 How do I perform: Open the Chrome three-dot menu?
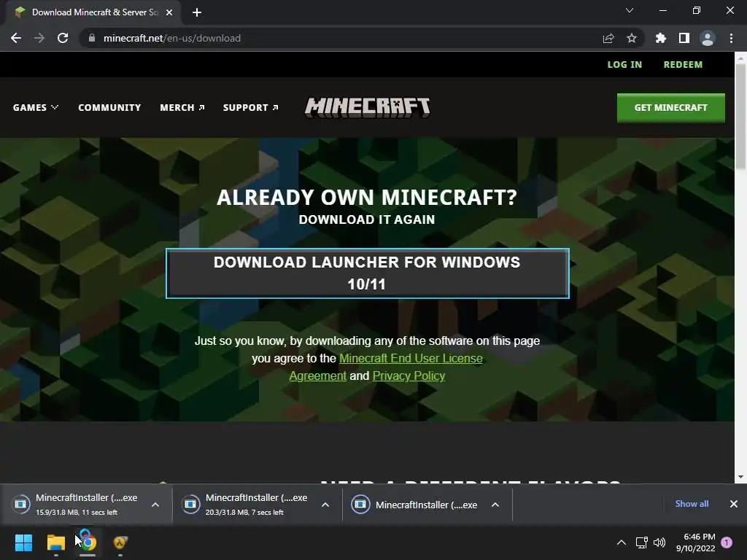[731, 38]
